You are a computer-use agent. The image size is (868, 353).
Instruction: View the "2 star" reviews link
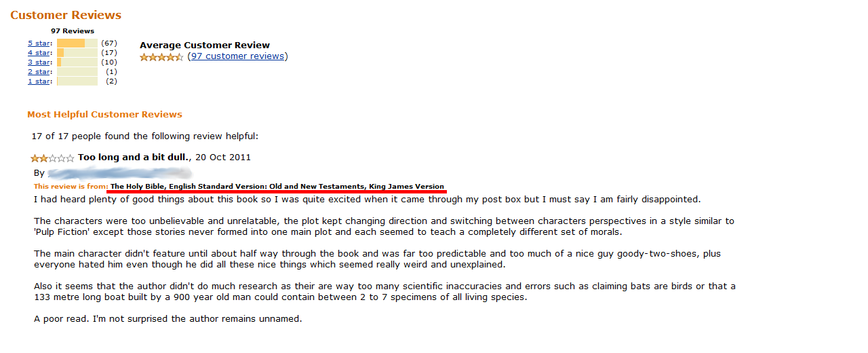pyautogui.click(x=39, y=72)
